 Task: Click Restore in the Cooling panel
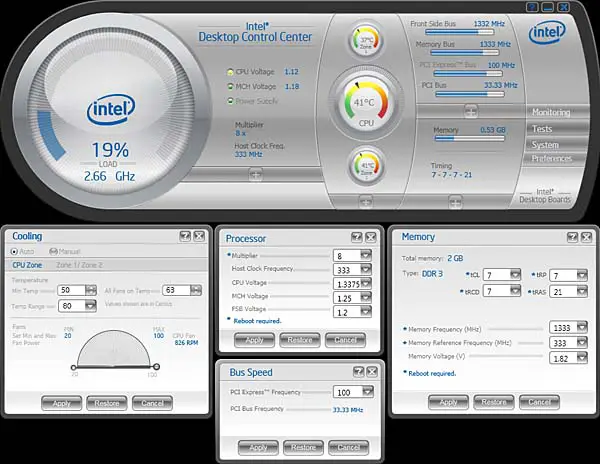(107, 403)
